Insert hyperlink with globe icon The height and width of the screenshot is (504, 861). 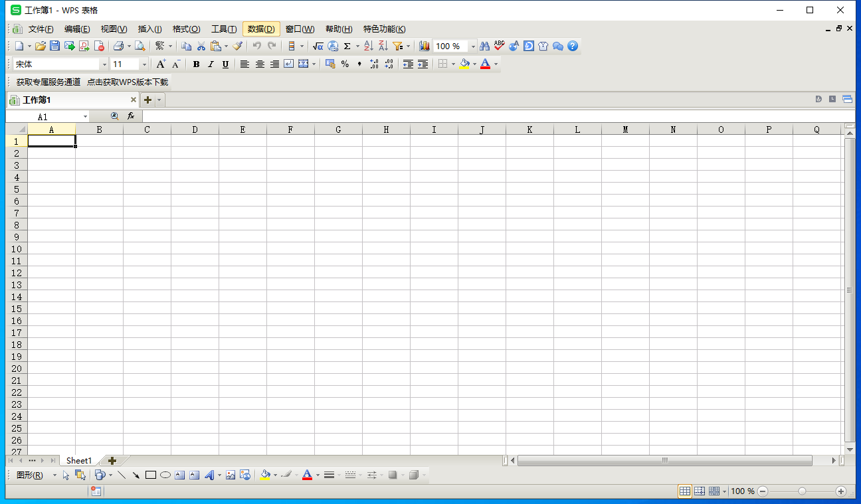[x=333, y=46]
